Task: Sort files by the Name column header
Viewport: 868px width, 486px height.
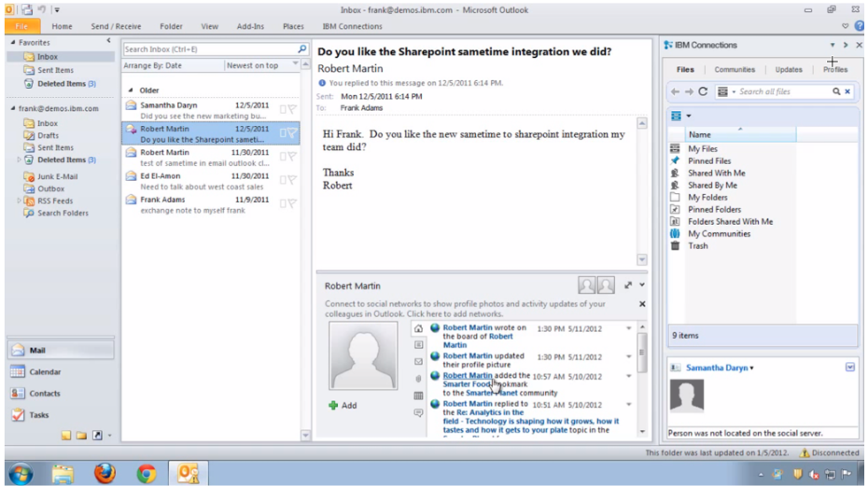Action: pyautogui.click(x=741, y=134)
